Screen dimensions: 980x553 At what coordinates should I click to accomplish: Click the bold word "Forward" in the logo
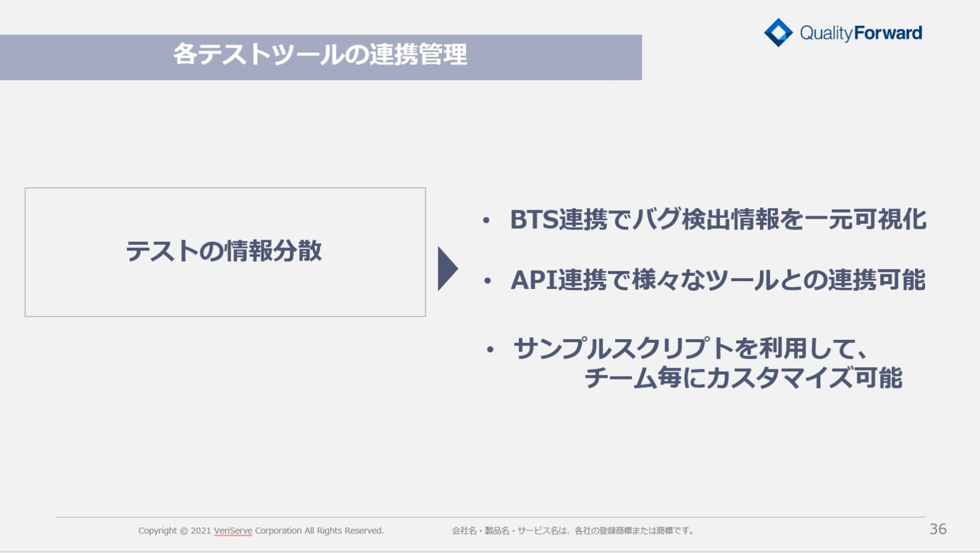[888, 33]
